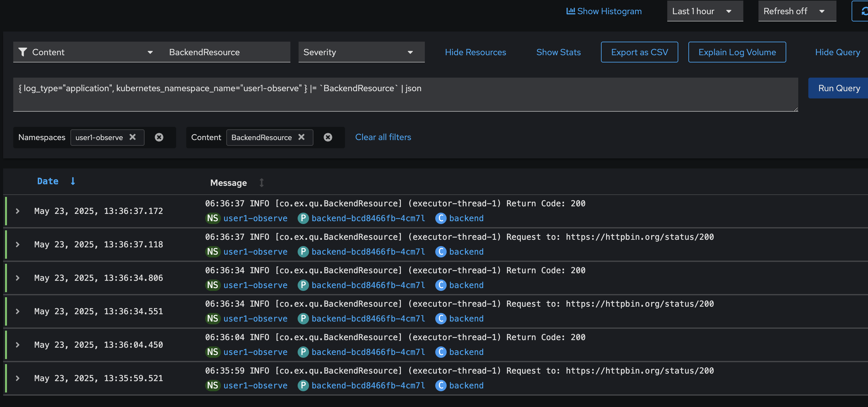Click the query box resize handle
This screenshot has width=868, height=407.
click(x=795, y=109)
